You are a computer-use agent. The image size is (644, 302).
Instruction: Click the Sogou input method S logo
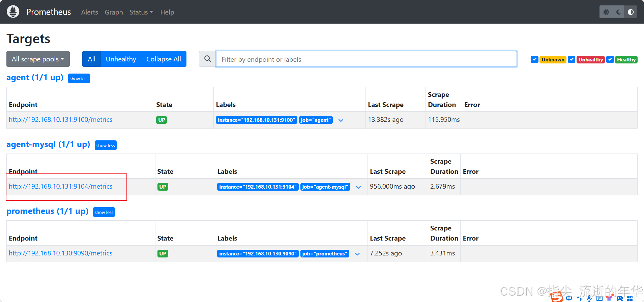557,297
